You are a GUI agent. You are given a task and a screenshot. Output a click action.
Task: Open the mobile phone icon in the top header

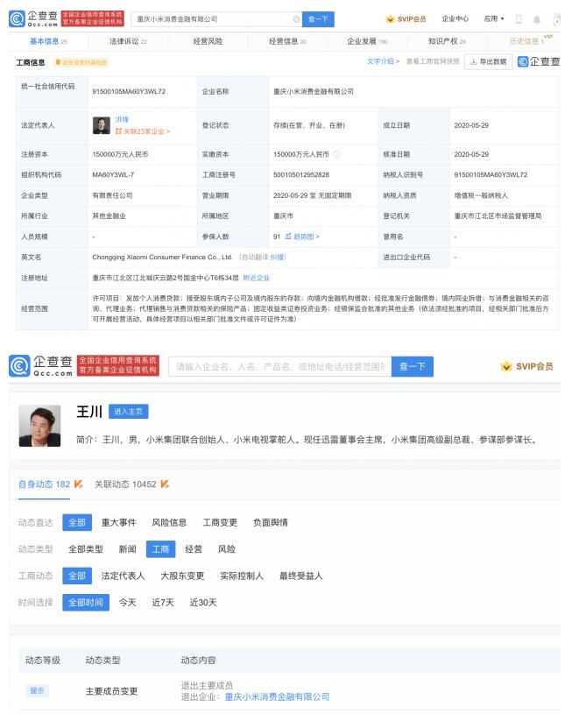coord(519,19)
